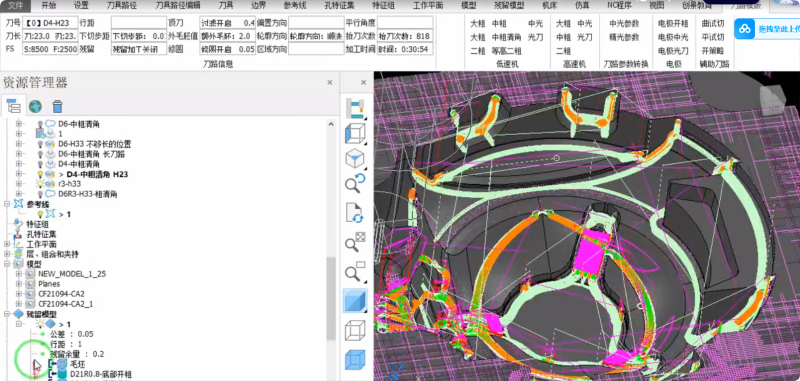Toggle lightbulb for D6-中粗清角 长刀路
The height and width of the screenshot is (381, 800).
(40, 154)
